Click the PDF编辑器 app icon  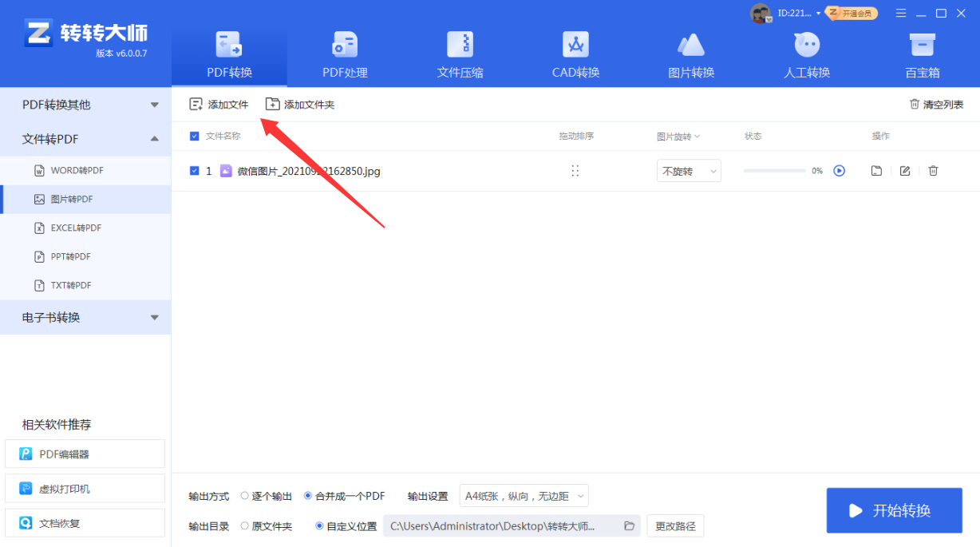[x=26, y=454]
